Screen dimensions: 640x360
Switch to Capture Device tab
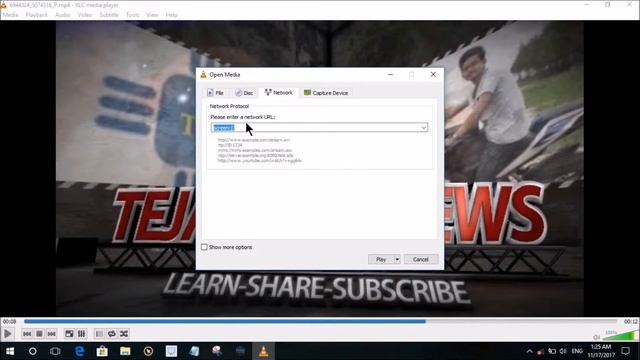click(x=326, y=93)
